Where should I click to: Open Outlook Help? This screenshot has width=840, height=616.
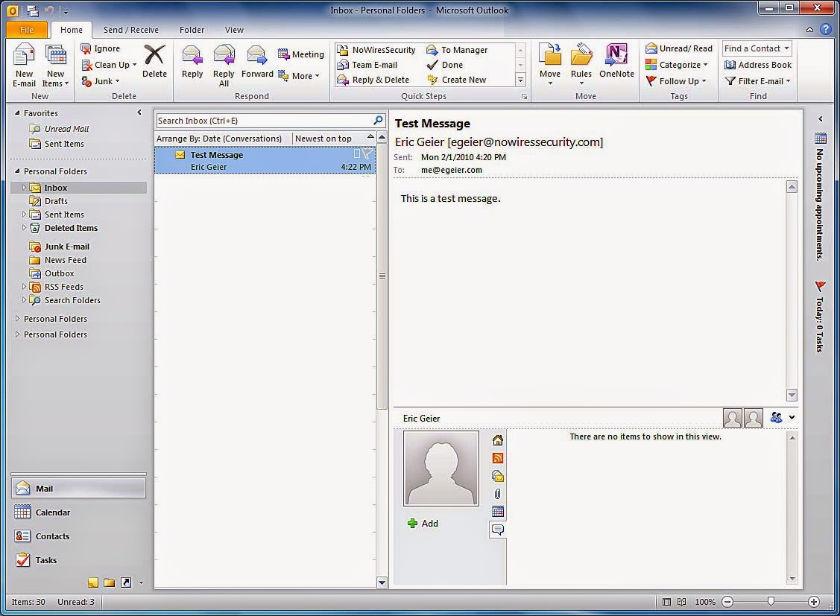pos(826,30)
